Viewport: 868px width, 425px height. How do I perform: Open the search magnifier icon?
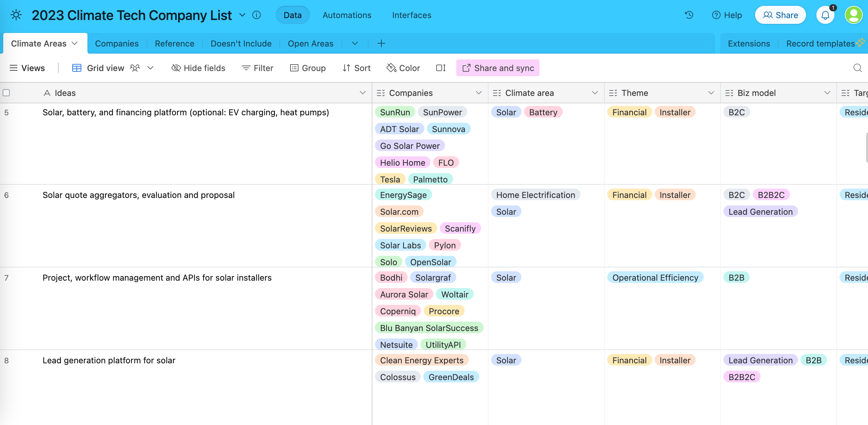click(857, 68)
